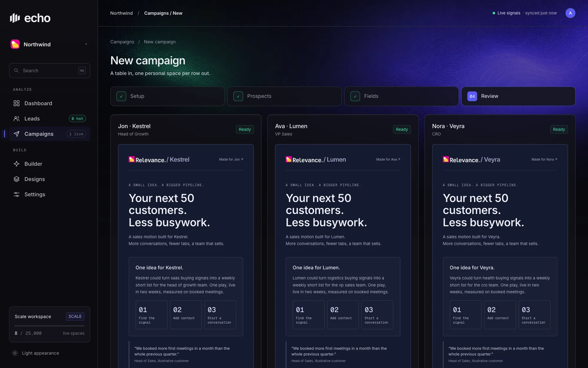Click the Settings sliders icon
588x368 pixels.
(x=16, y=195)
